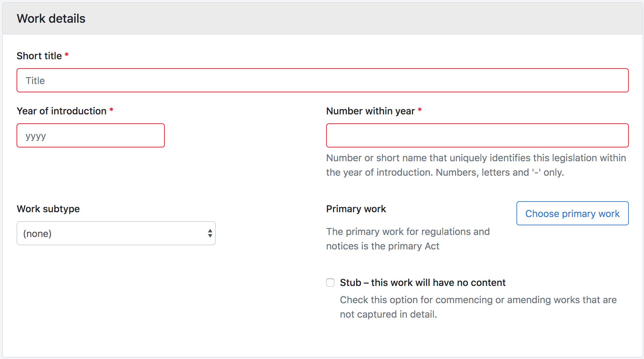
Task: Click the Number within year input box
Action: coord(477,135)
